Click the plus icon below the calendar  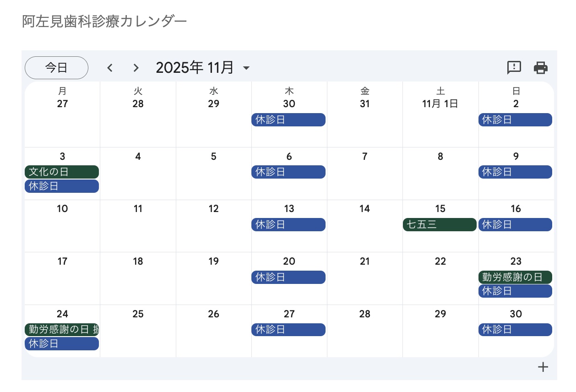543,367
